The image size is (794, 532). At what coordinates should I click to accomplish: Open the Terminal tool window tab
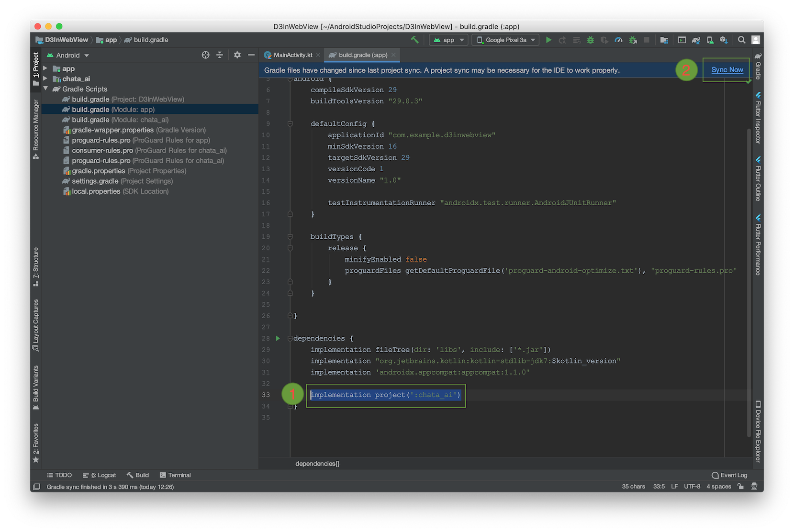[x=175, y=475]
